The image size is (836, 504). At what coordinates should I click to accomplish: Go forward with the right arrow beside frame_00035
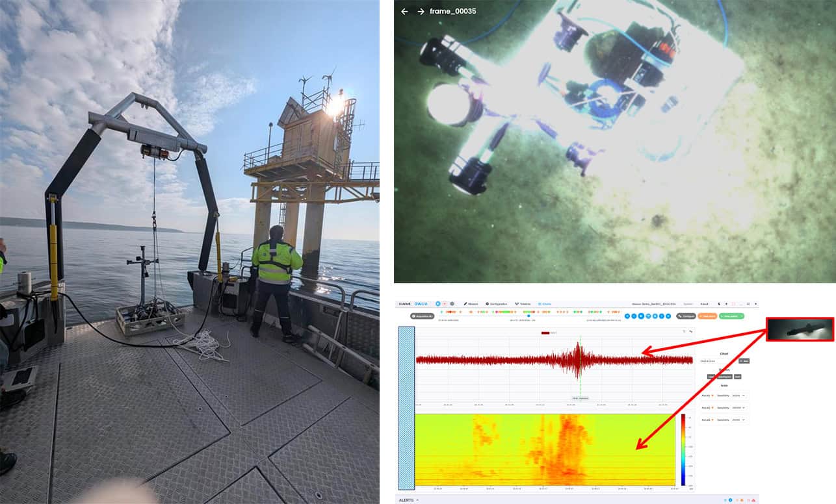[421, 12]
